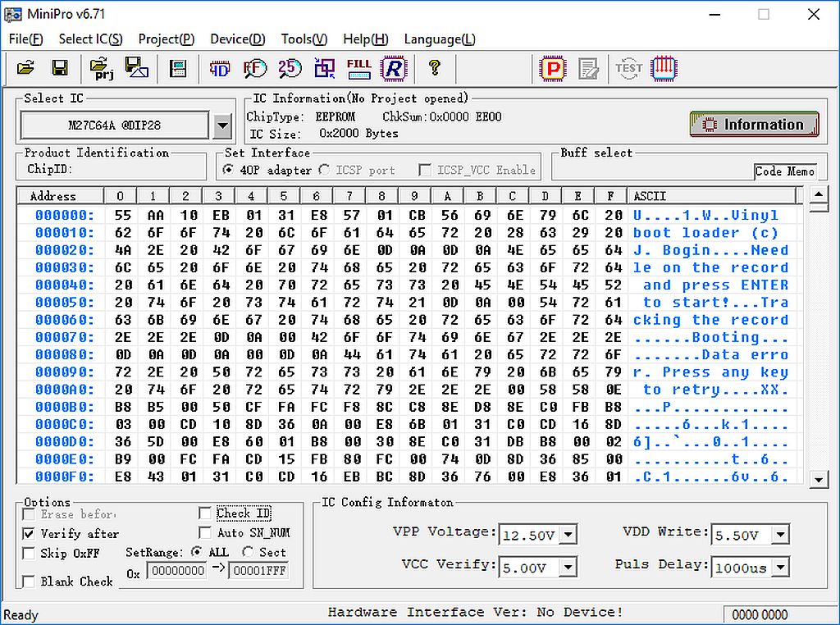The width and height of the screenshot is (840, 625).
Task: Click the Read chip R icon
Action: [394, 68]
